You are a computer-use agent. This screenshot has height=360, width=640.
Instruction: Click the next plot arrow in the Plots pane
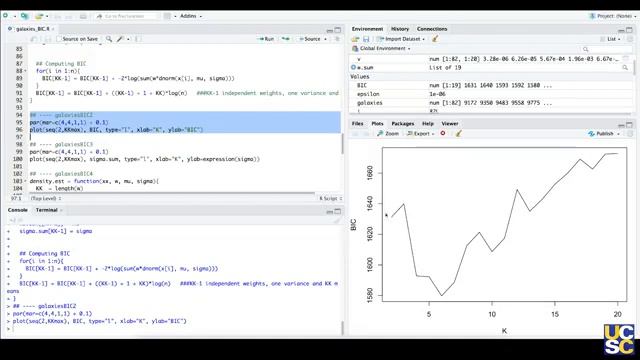click(366, 133)
